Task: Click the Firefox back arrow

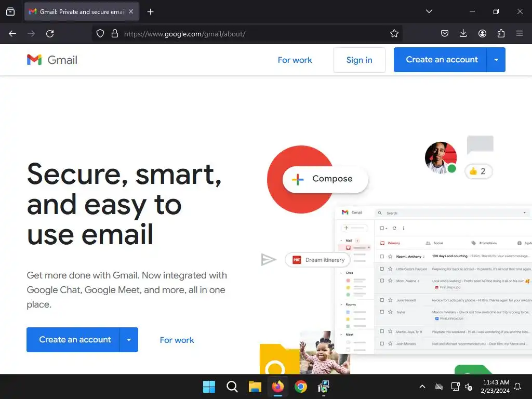Action: 12,34
